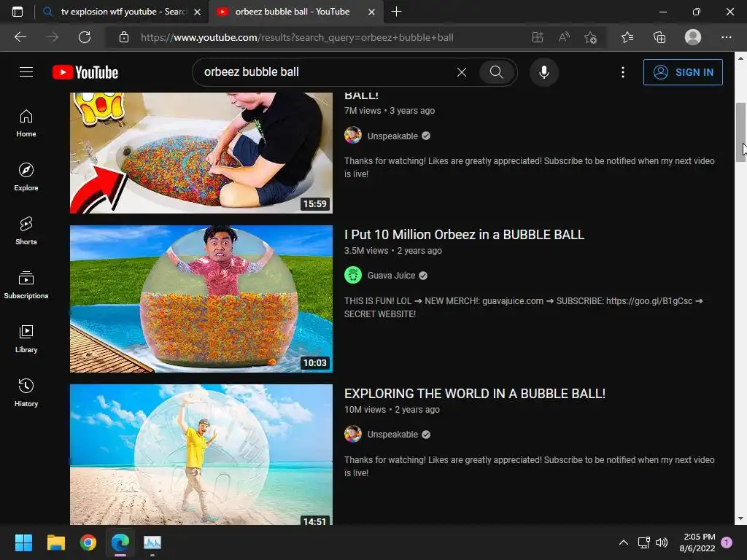Close the orbeez bubble ball tab

coord(371,12)
